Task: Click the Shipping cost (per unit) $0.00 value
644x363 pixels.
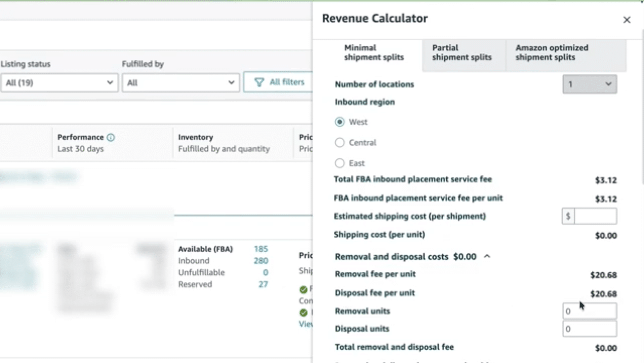Action: pyautogui.click(x=606, y=235)
